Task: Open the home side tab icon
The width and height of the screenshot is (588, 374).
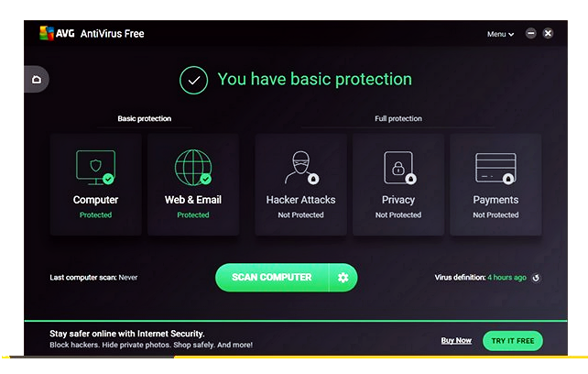Action: 37,79
